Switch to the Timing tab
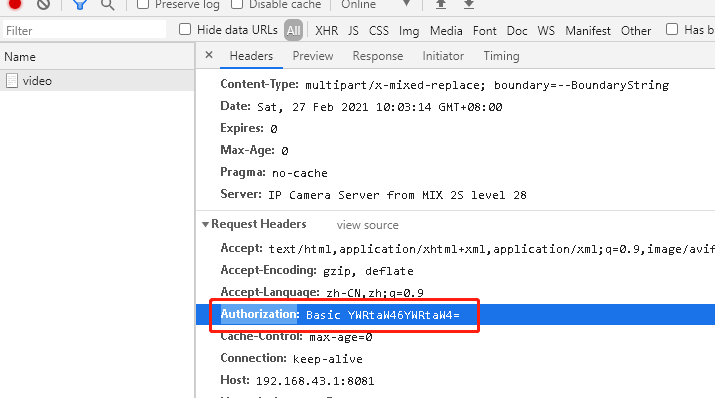715x398 pixels. 501,56
